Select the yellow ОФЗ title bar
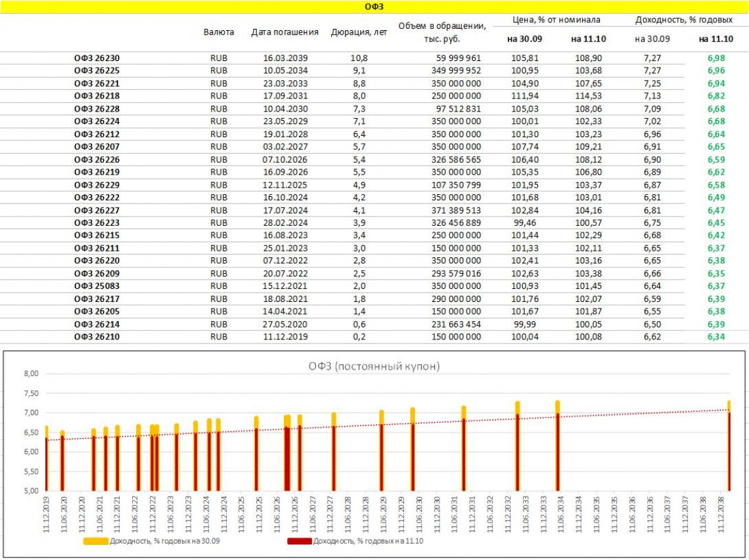The height and width of the screenshot is (560, 749). [x=374, y=7]
